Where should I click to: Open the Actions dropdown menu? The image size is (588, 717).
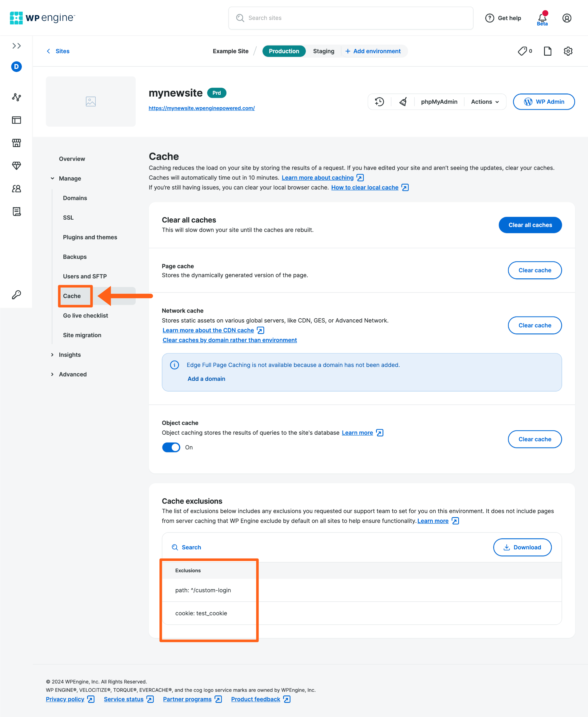pyautogui.click(x=485, y=102)
